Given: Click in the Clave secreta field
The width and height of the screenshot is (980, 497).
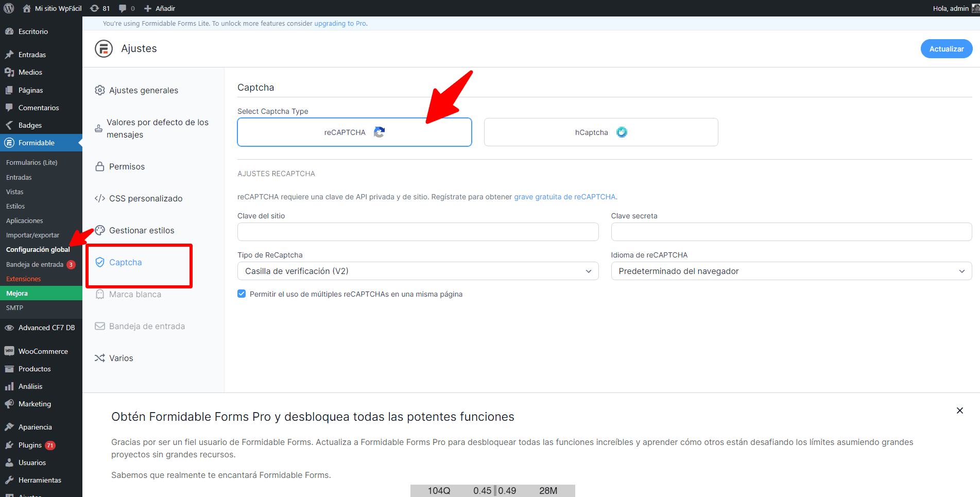Looking at the screenshot, I should point(792,232).
